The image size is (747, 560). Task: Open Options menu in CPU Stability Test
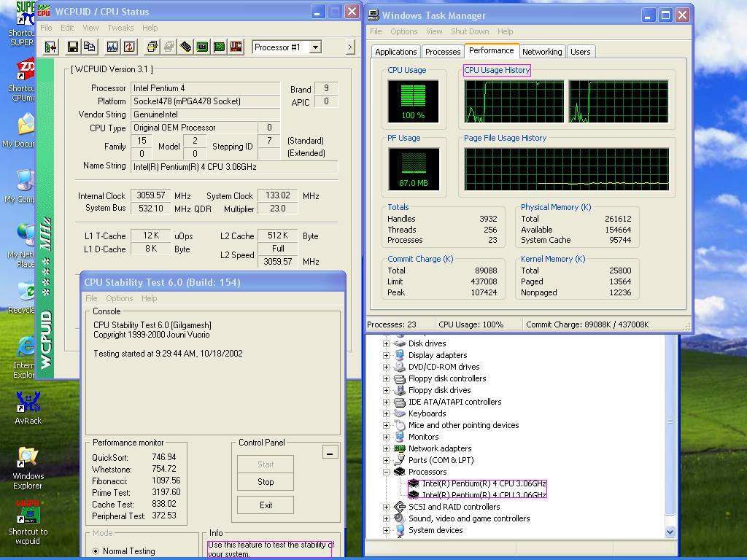click(119, 298)
